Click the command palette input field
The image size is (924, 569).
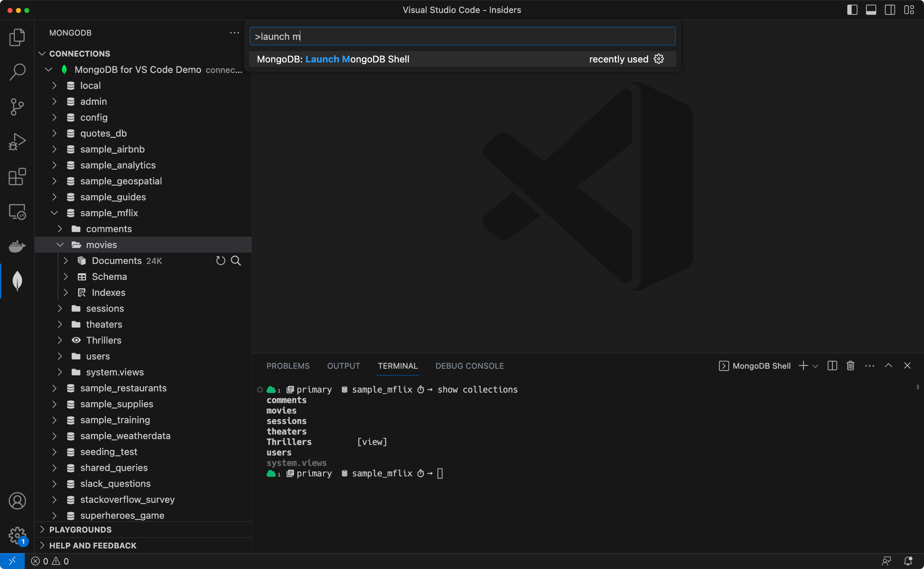[x=462, y=36]
